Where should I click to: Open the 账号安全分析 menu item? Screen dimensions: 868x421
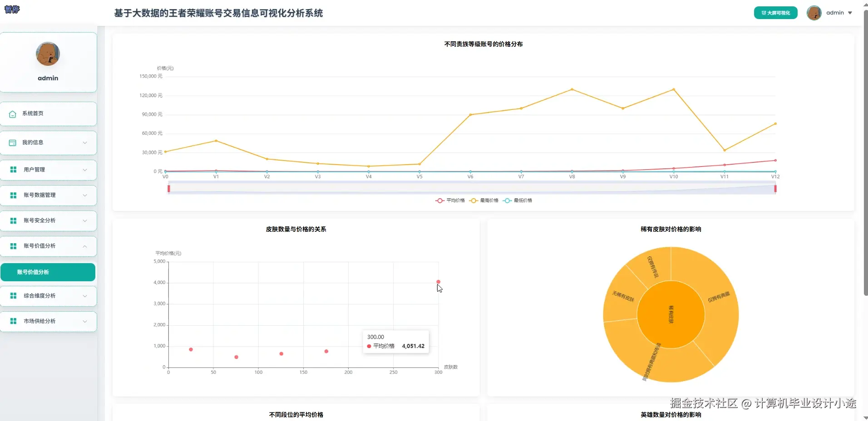[x=48, y=220]
